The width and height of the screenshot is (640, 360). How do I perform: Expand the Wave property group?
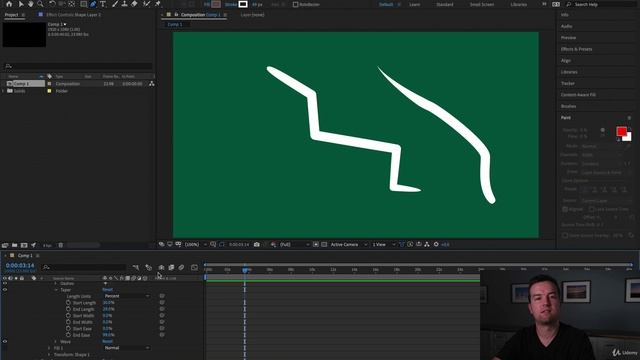click(x=56, y=341)
